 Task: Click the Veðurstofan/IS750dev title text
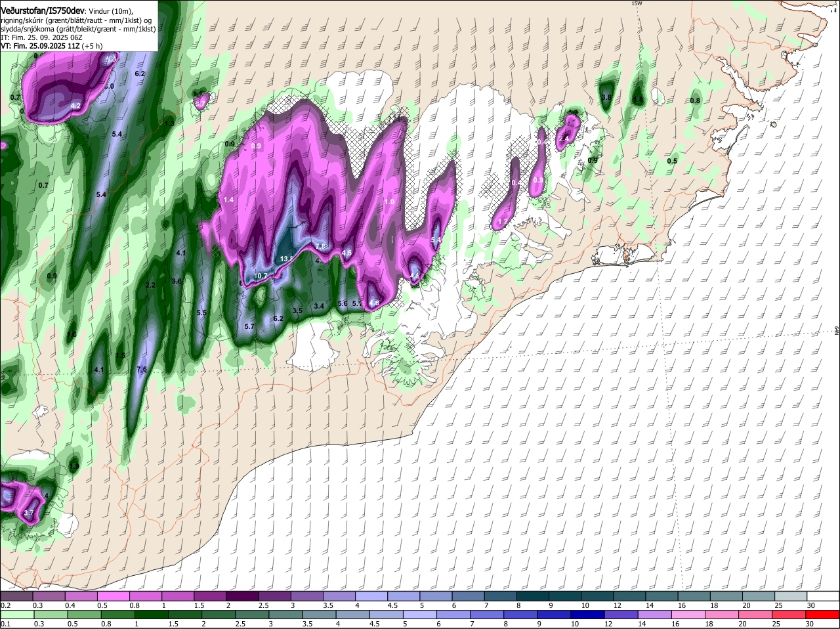click(43, 11)
